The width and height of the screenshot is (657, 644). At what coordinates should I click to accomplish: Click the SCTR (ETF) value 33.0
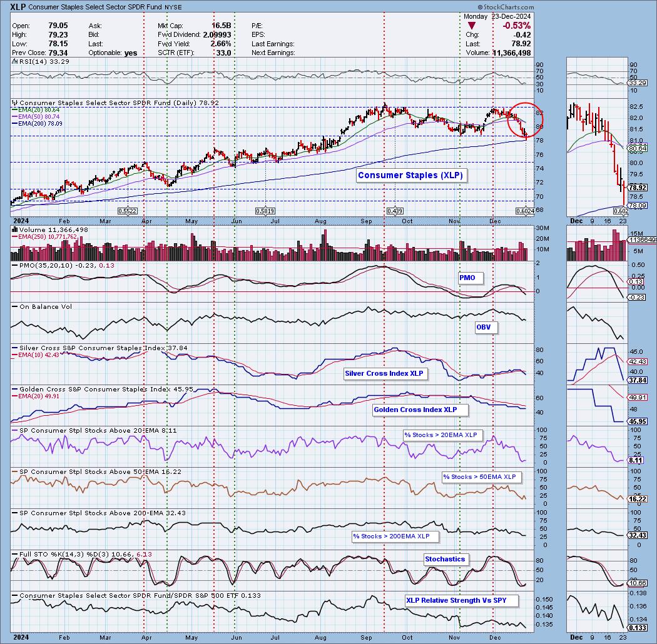coord(224,53)
